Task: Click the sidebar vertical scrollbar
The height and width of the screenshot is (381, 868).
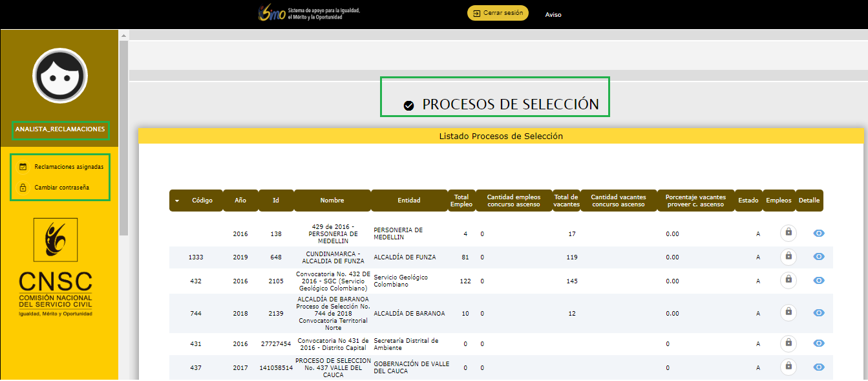Action: coord(123,129)
